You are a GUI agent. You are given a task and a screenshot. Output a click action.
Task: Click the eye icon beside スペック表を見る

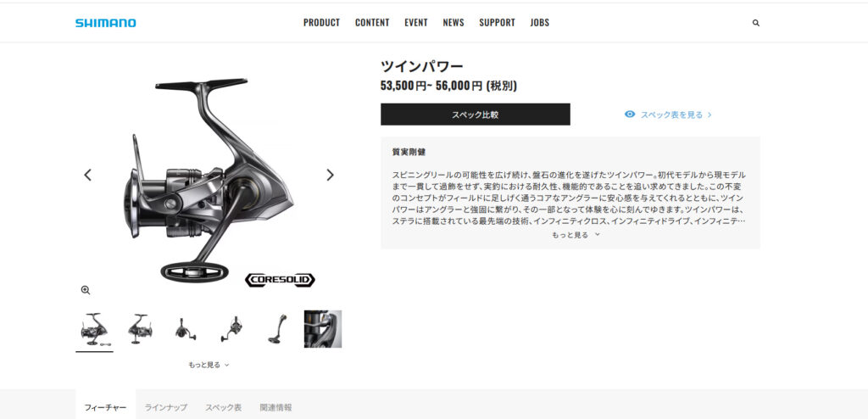630,115
